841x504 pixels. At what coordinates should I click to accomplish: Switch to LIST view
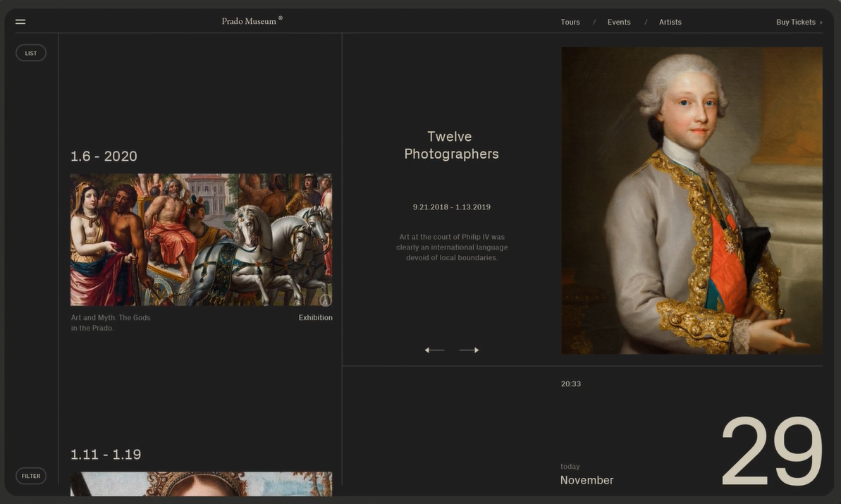click(31, 53)
